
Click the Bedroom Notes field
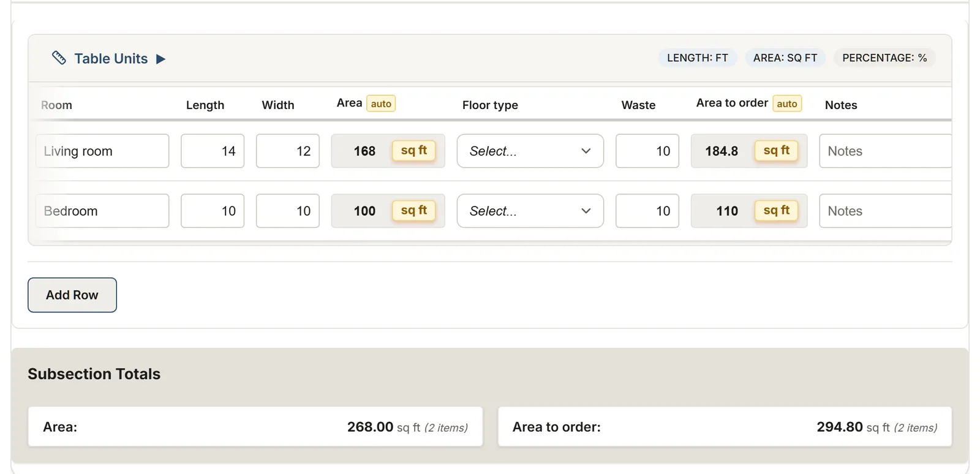click(x=886, y=211)
